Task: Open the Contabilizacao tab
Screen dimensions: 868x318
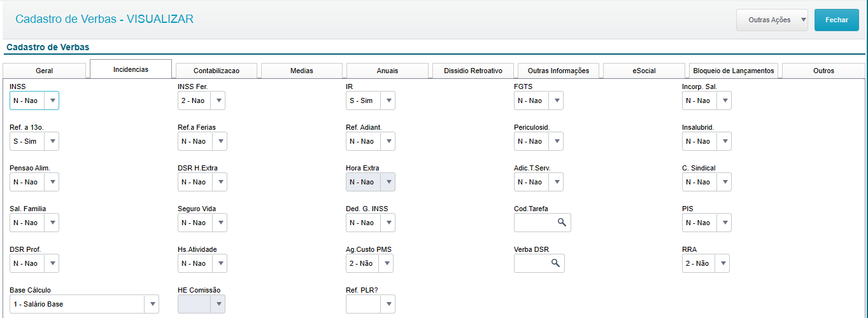Action: tap(217, 71)
